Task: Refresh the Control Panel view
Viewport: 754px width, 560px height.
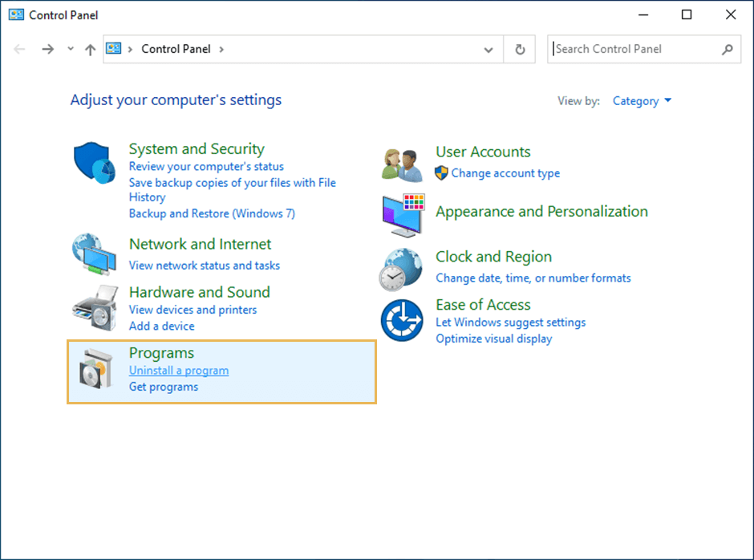Action: 520,49
